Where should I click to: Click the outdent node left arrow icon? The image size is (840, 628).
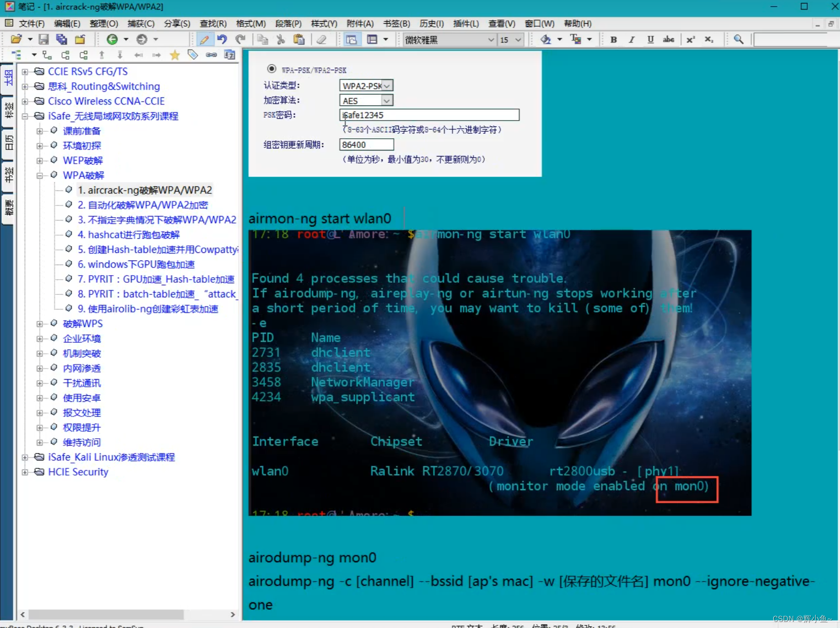138,55
